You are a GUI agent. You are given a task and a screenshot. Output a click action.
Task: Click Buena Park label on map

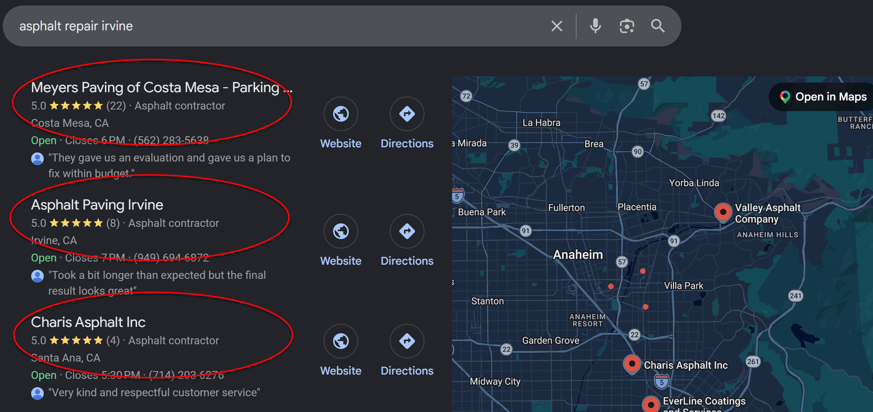tap(482, 212)
